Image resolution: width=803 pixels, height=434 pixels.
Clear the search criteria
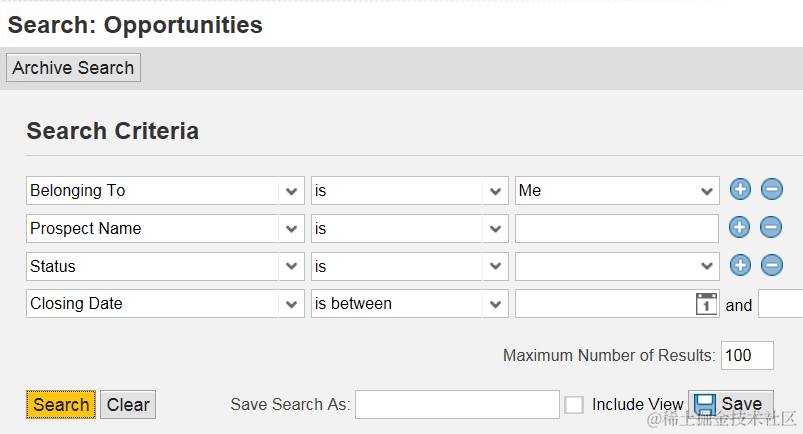128,405
